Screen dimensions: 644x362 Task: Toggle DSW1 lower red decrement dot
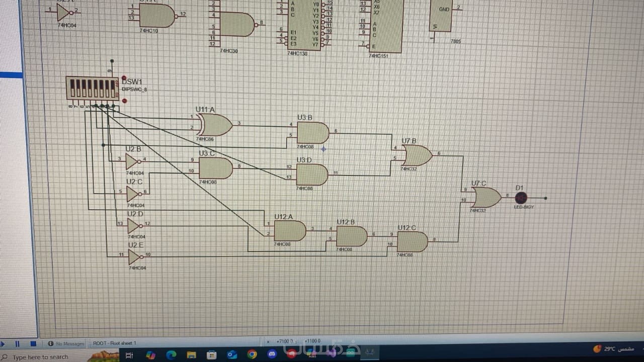coord(124,101)
